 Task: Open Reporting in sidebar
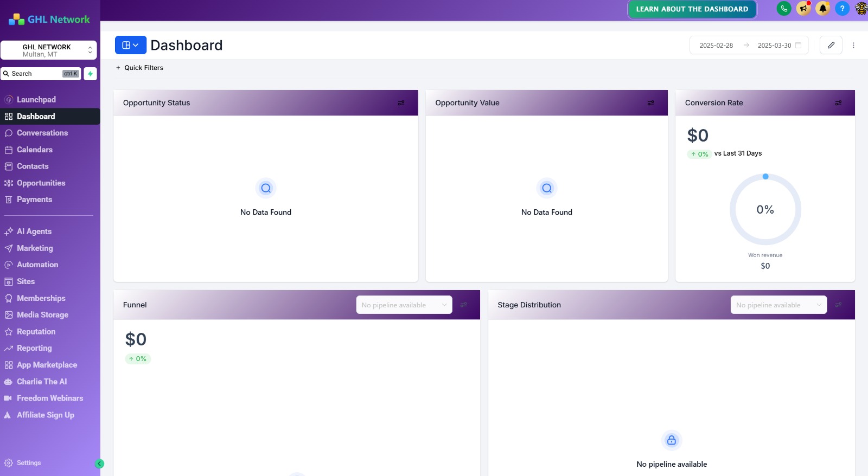[x=50, y=348]
